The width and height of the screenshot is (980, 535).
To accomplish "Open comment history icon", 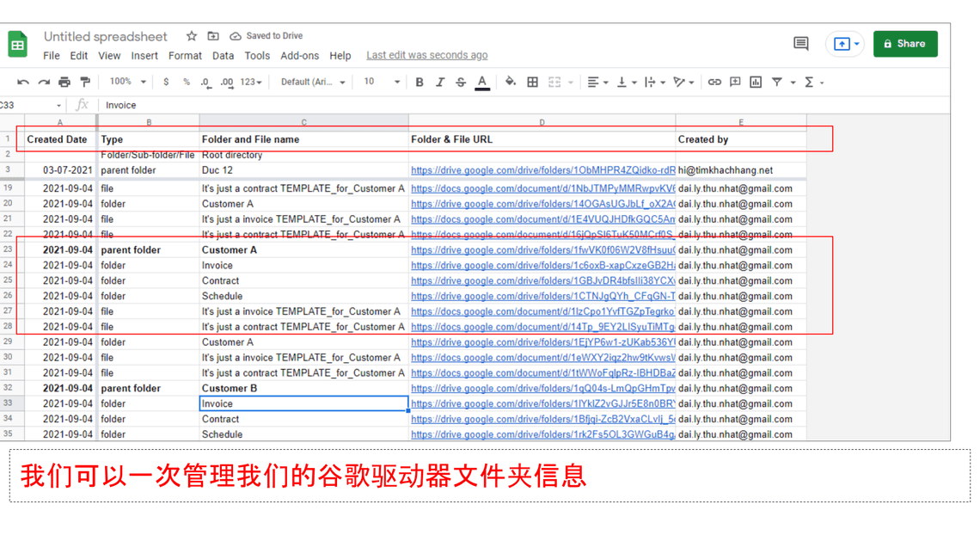I will pos(800,44).
